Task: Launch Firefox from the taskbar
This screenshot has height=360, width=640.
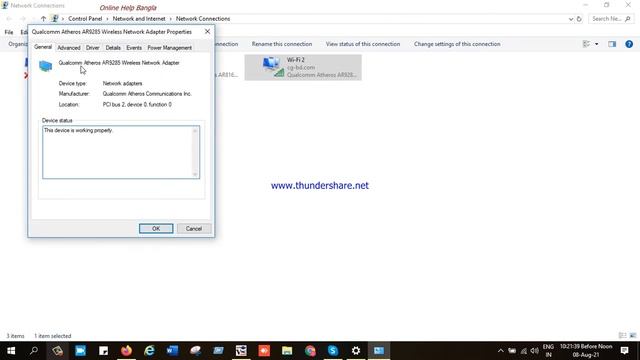Action: [x=127, y=351]
